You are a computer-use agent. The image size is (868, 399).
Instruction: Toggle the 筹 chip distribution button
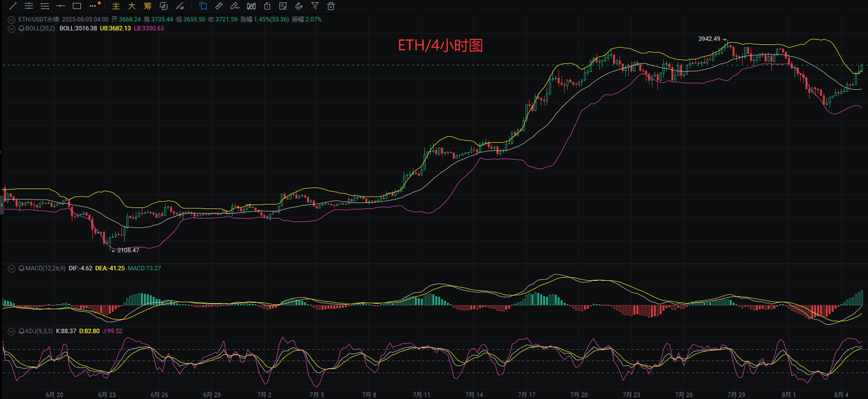pyautogui.click(x=148, y=6)
